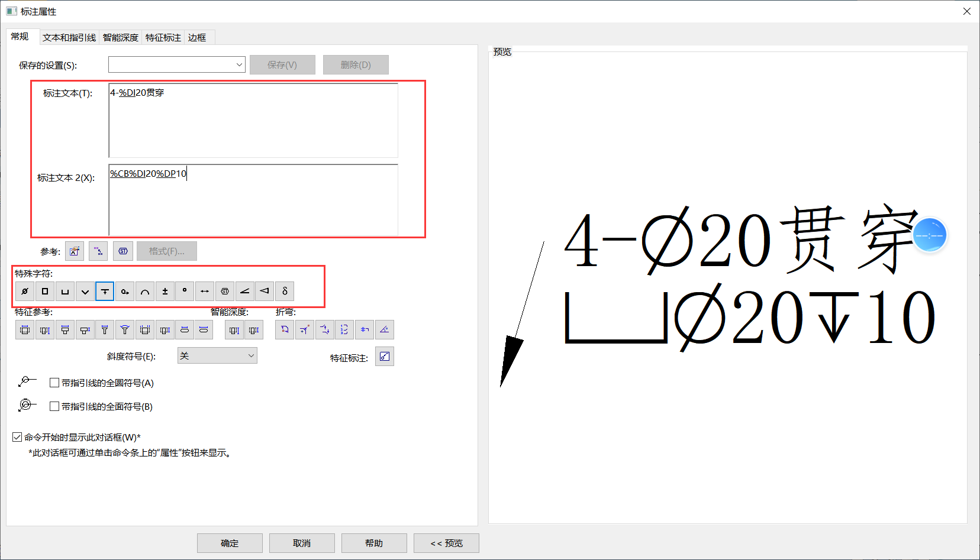Open the 保存的设置 dropdown
Viewport: 980px width, 560px height.
pyautogui.click(x=176, y=65)
